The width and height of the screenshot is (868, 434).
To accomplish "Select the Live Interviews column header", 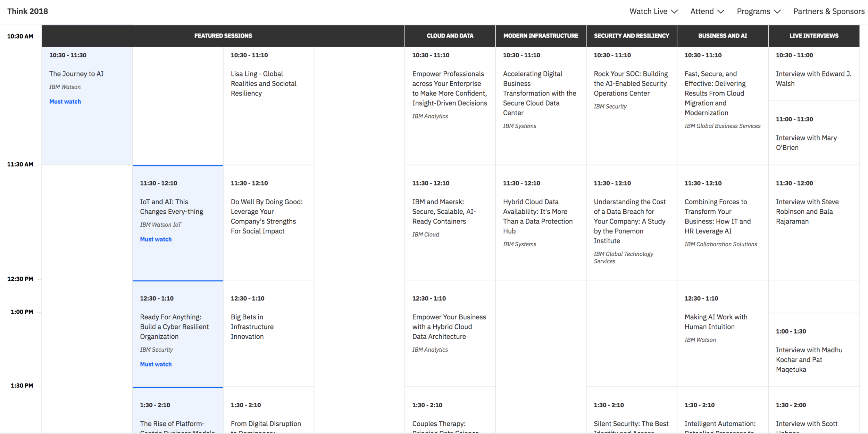I will (814, 36).
